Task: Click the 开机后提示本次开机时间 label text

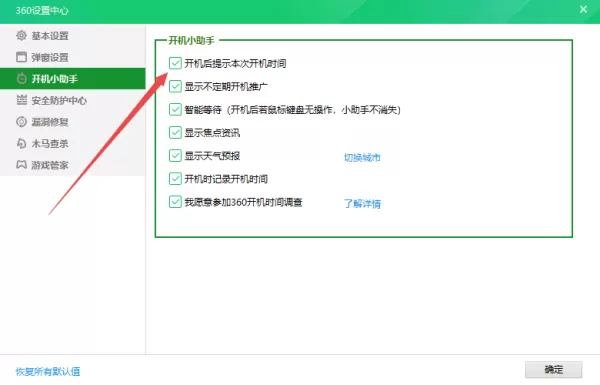Action: (235, 64)
